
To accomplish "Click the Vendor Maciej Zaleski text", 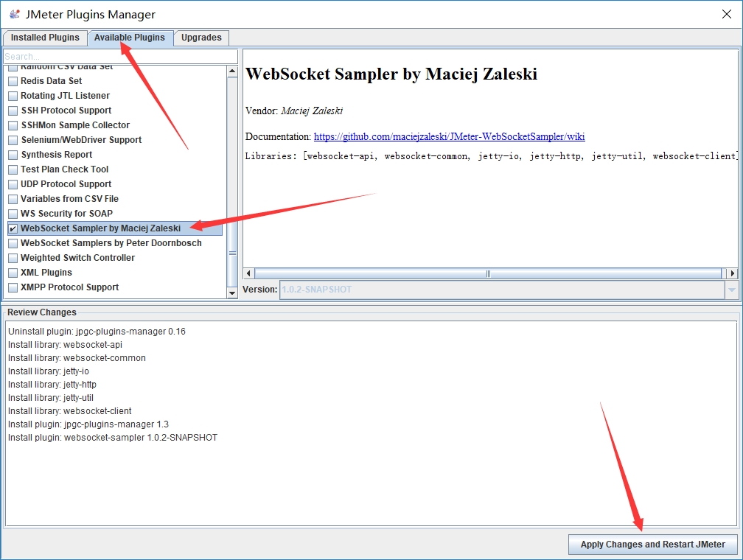I will click(294, 111).
